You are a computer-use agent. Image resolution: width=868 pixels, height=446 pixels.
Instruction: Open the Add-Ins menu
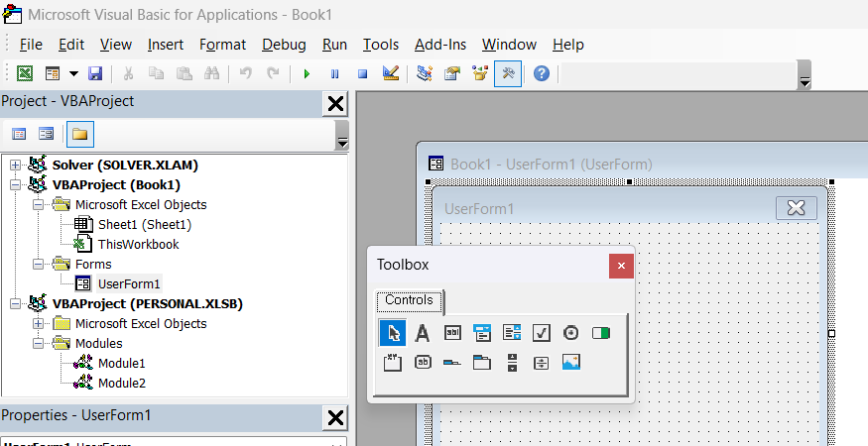(440, 45)
